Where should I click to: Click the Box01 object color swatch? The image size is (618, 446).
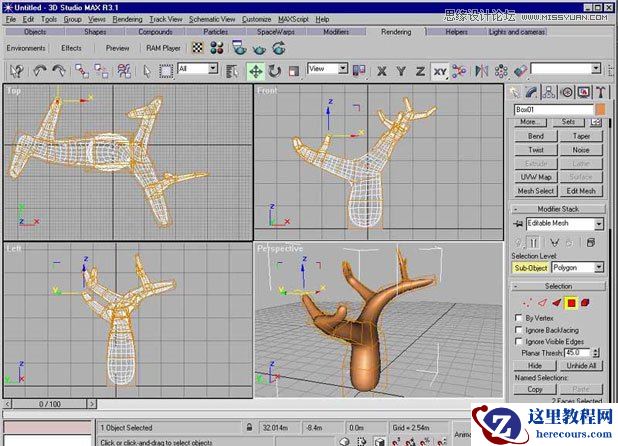click(x=600, y=110)
